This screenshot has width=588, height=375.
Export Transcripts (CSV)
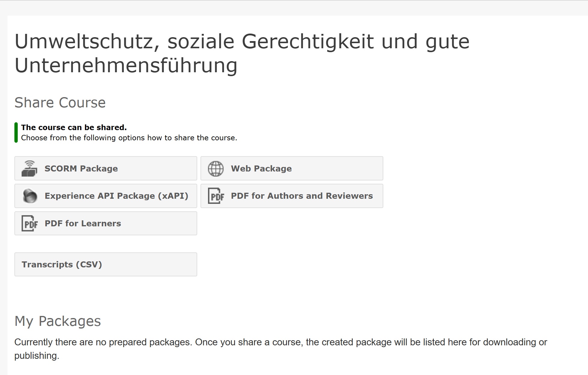105,264
